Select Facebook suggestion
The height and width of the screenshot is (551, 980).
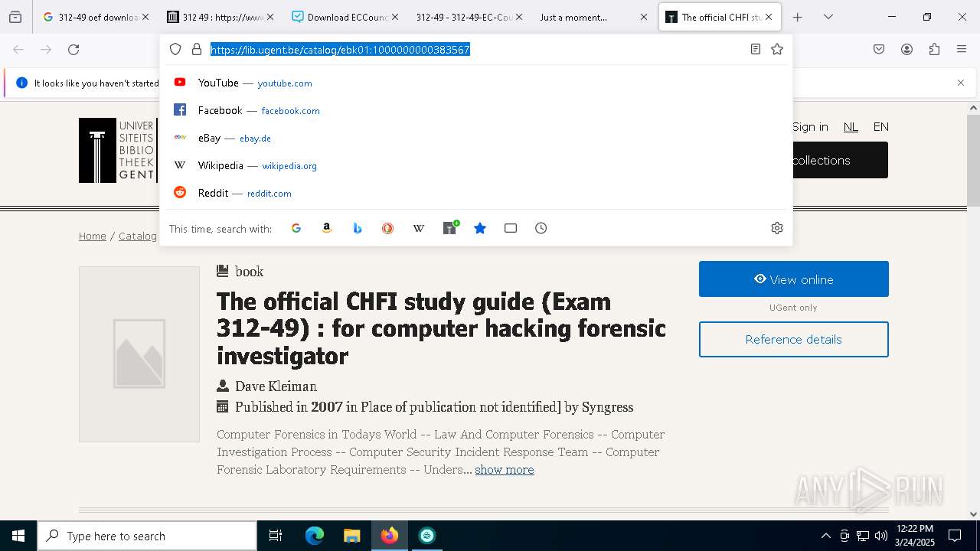[476, 110]
